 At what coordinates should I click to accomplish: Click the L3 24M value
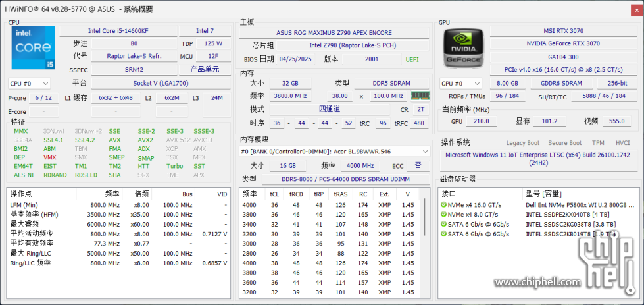216,98
